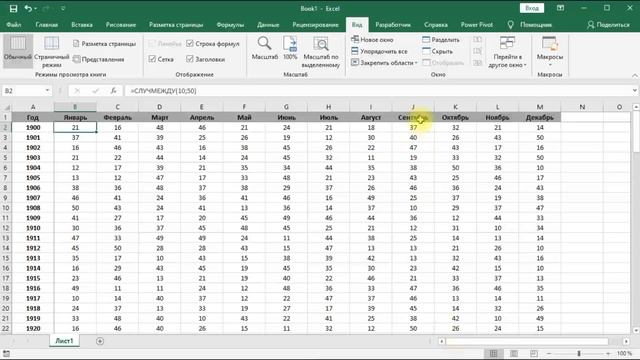This screenshot has width=640, height=360.
Task: Collapse the ribbon with chevron
Action: 635,75
